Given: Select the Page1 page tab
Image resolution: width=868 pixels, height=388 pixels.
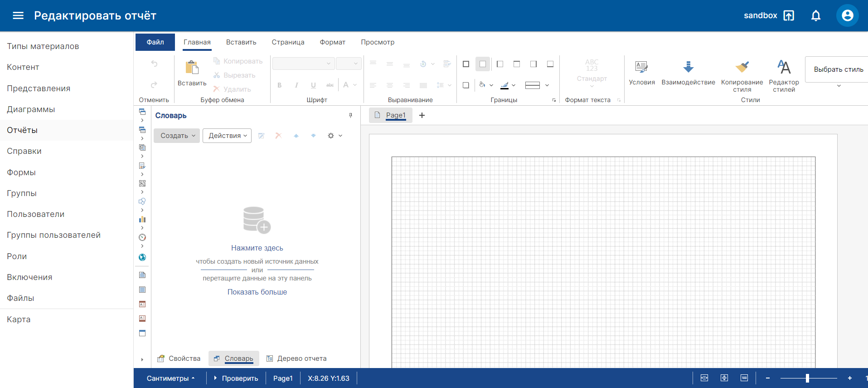Looking at the screenshot, I should coord(391,115).
